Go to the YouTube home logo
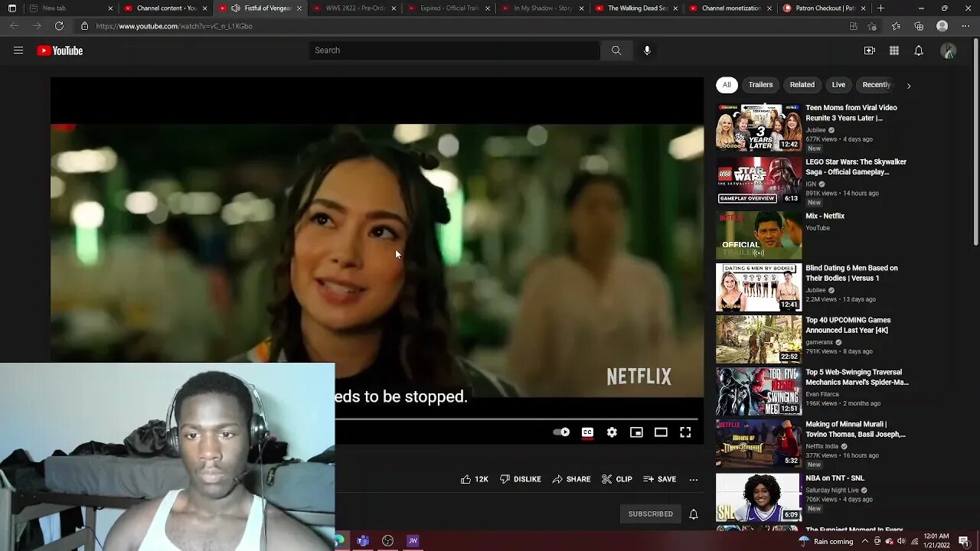 pyautogui.click(x=60, y=51)
